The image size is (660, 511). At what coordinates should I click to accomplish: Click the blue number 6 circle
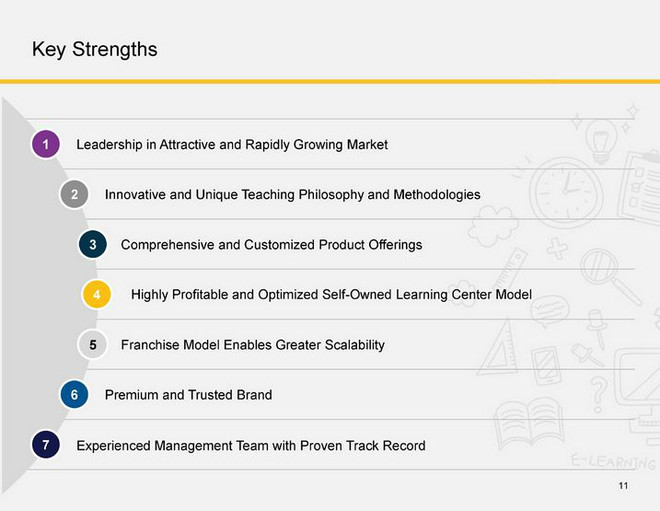coord(74,395)
